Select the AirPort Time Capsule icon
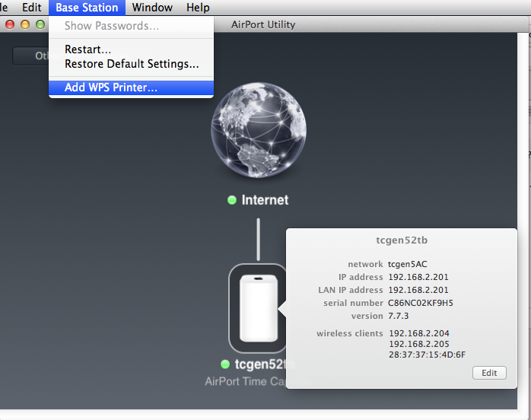Screen dimensions: 531x420 [x=258, y=308]
